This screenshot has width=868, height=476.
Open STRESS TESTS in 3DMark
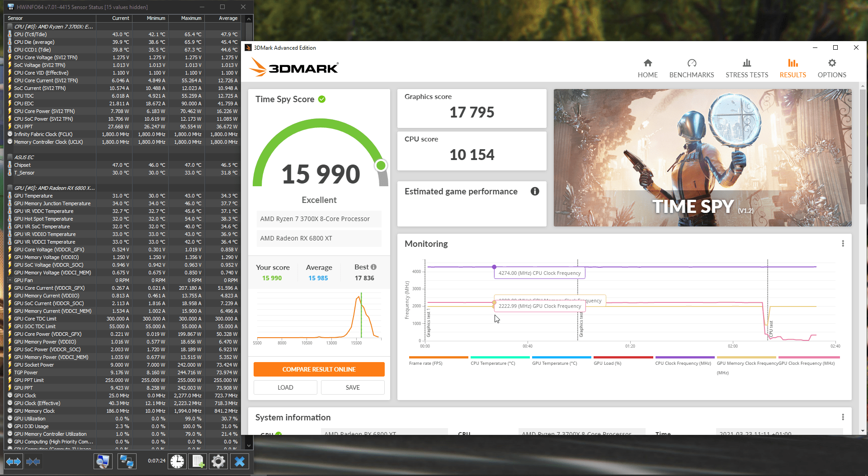746,69
